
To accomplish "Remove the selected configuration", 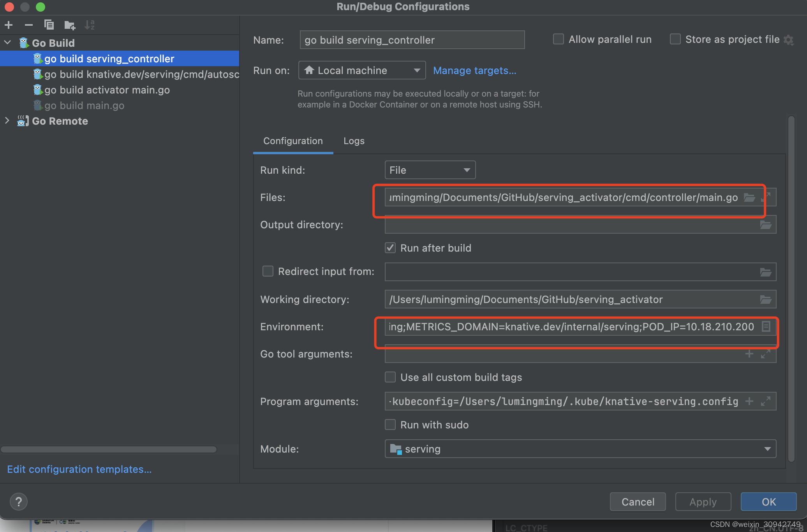I will 29,25.
